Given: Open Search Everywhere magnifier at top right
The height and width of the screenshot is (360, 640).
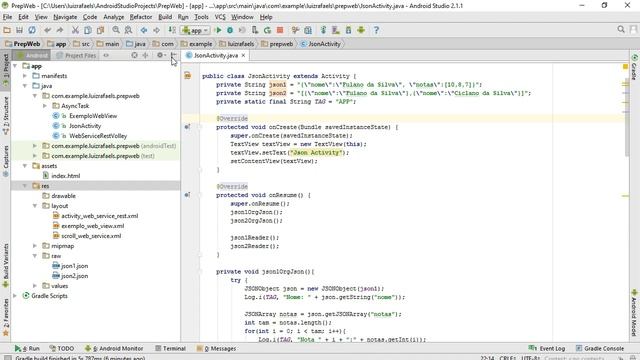Looking at the screenshot, I should pos(621,30).
